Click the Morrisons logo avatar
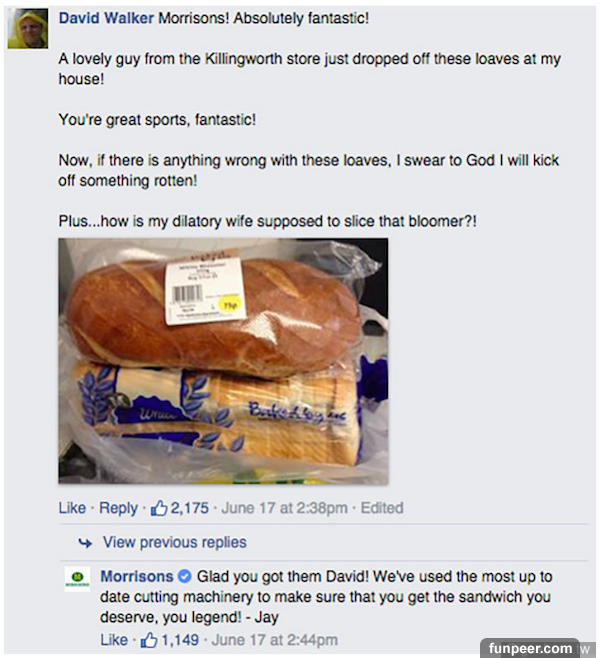Viewport: 600px width, 658px height. 77,578
